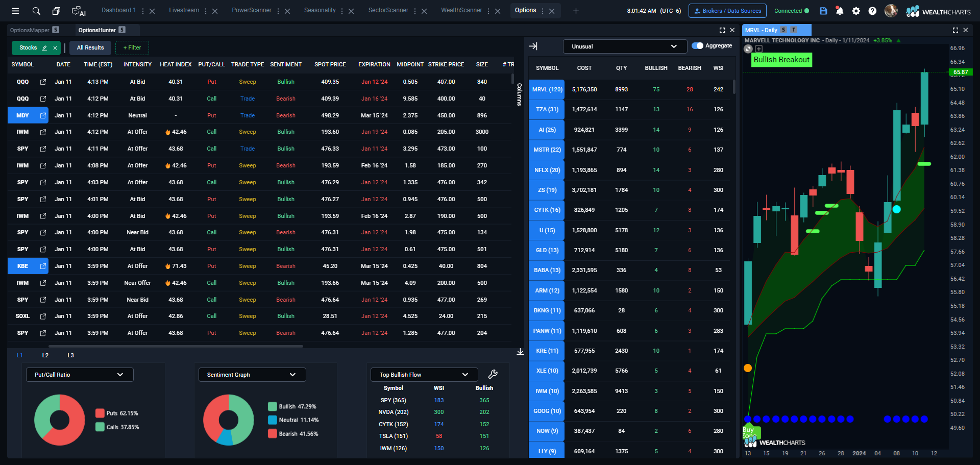Open QQQ 4:13 PM row in new window

(43, 82)
